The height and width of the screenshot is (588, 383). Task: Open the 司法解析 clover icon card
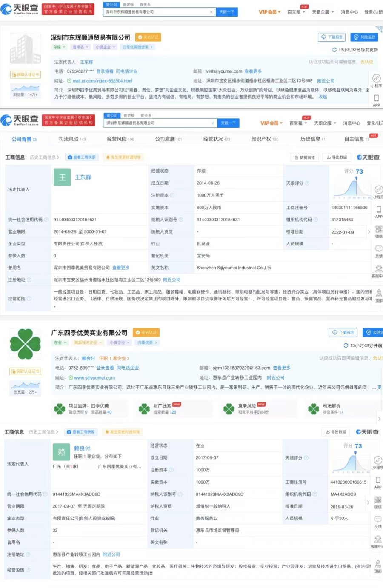[314, 409]
